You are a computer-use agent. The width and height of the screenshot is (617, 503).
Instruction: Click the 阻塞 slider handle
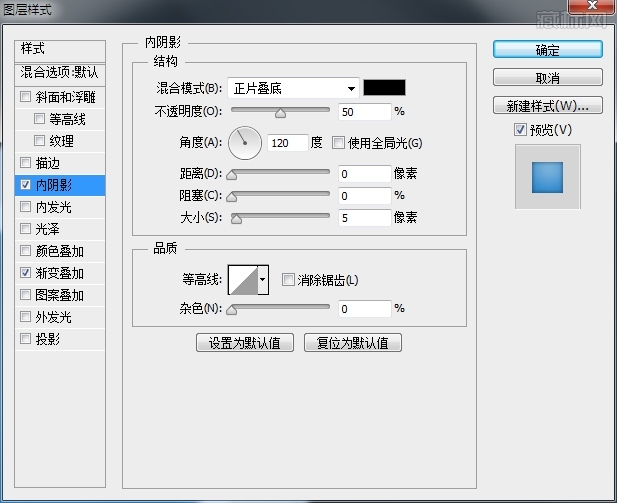coord(232,197)
